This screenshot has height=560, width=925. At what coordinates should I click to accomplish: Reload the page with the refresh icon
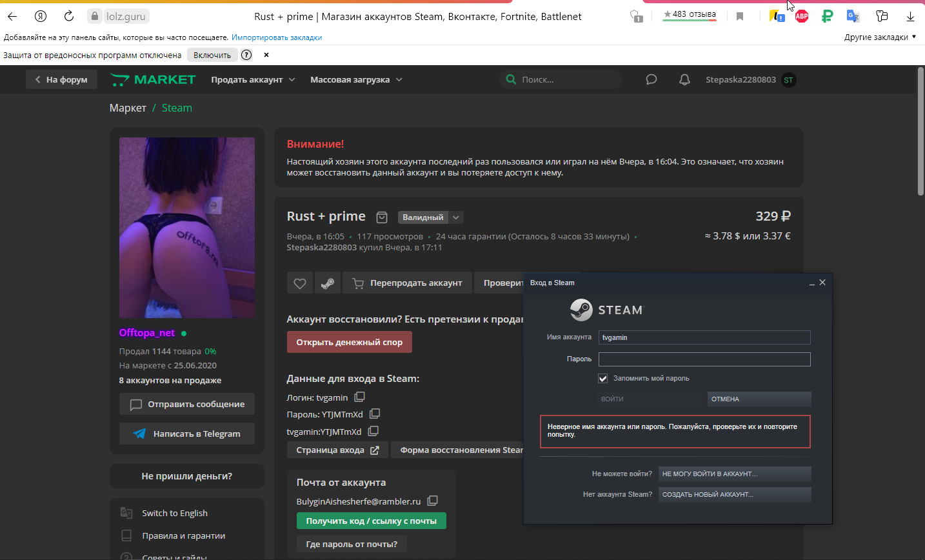click(x=69, y=16)
